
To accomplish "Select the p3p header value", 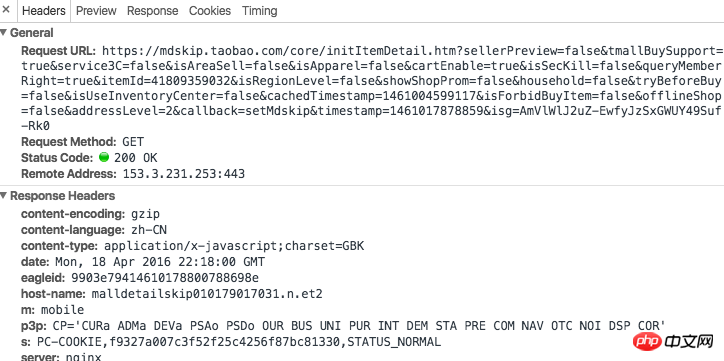I will (359, 326).
